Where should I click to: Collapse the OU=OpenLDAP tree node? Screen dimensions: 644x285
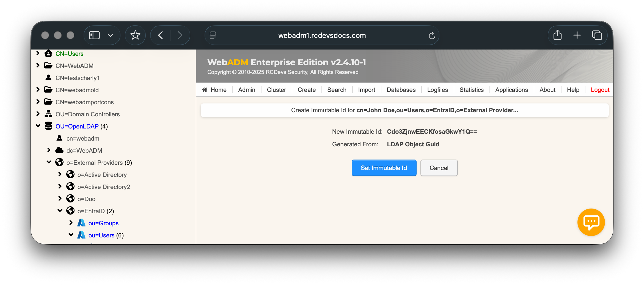tap(38, 126)
